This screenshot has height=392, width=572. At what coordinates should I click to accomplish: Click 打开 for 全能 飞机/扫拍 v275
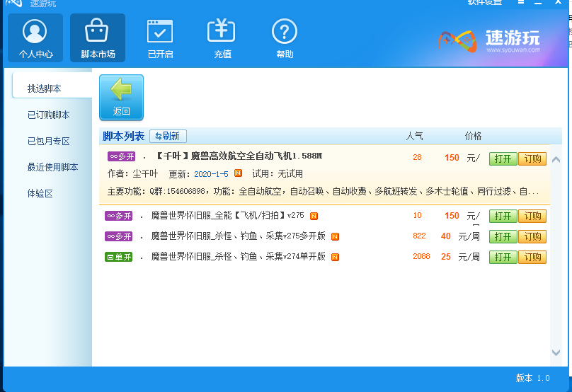503,217
